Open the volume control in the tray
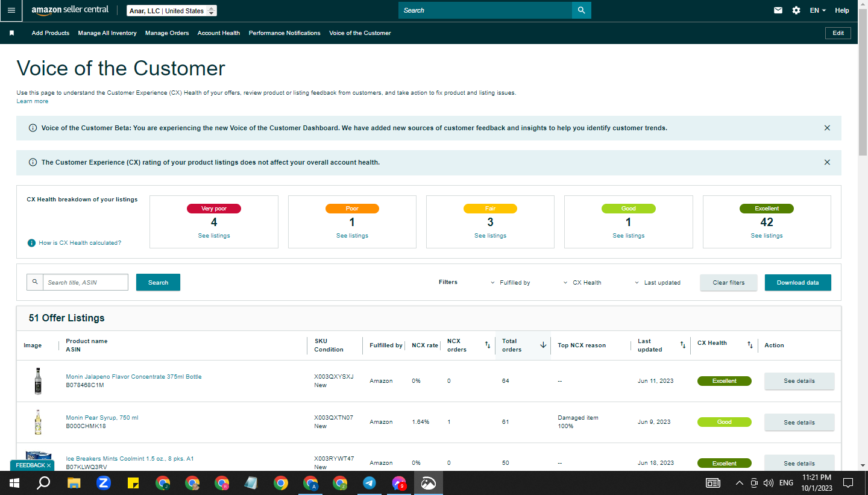The image size is (868, 495). point(769,483)
